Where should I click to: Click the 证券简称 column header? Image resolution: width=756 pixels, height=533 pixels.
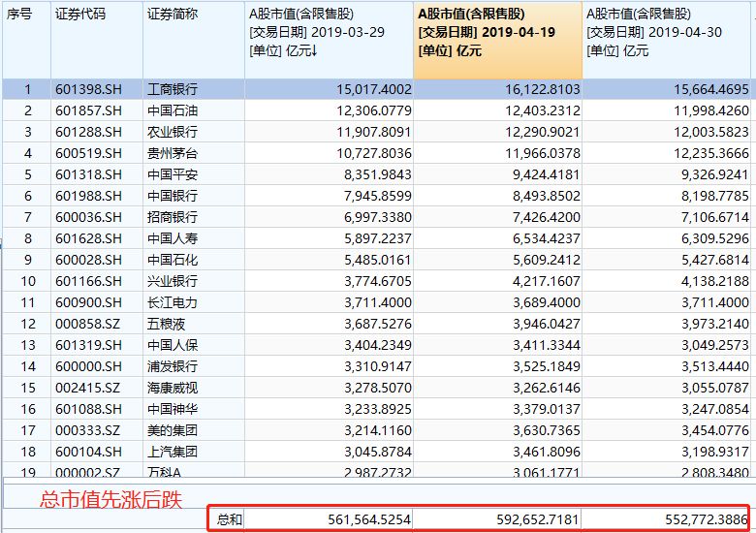[194, 40]
